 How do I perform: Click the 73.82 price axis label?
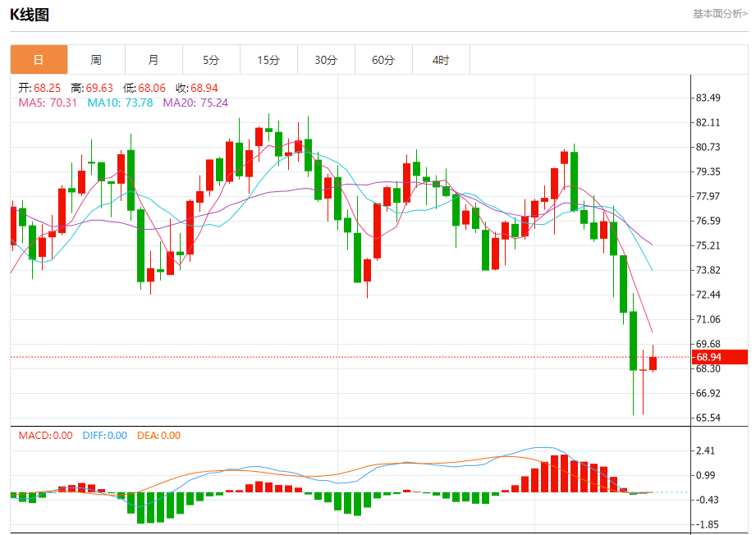click(708, 270)
